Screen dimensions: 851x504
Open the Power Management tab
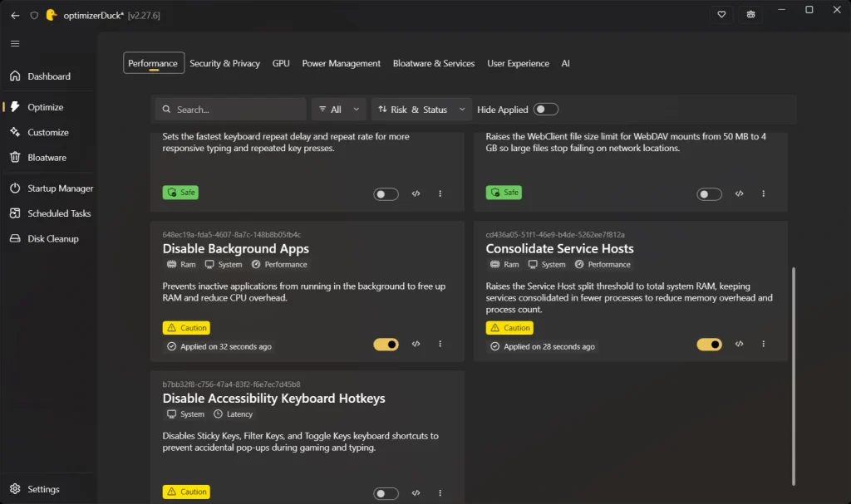point(341,63)
